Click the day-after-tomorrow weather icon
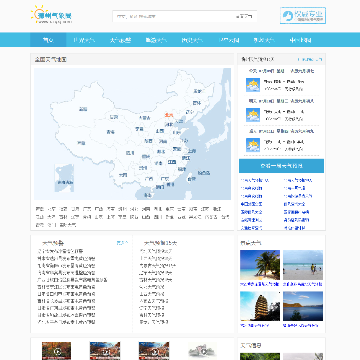The image size is (360, 360). (x=253, y=145)
